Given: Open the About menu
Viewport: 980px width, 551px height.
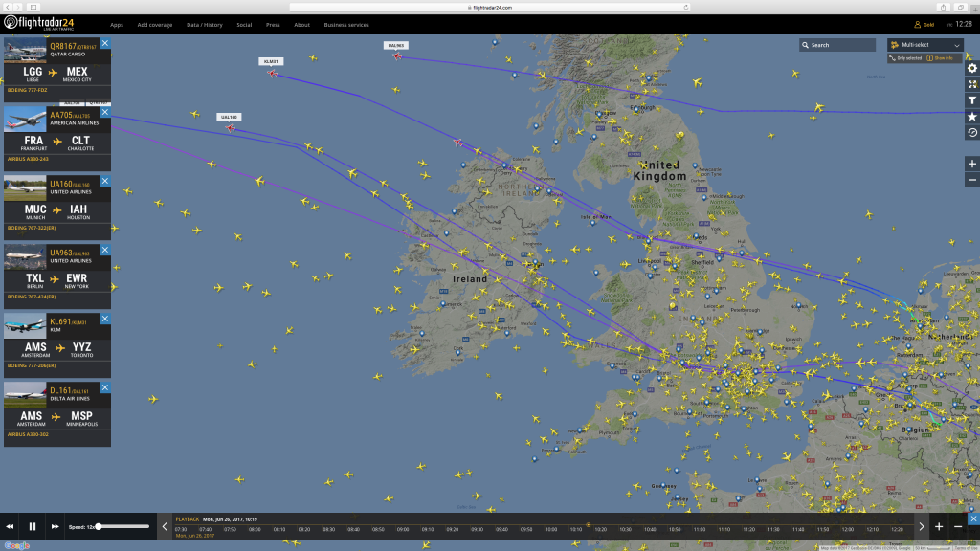Looking at the screenshot, I should [x=301, y=25].
